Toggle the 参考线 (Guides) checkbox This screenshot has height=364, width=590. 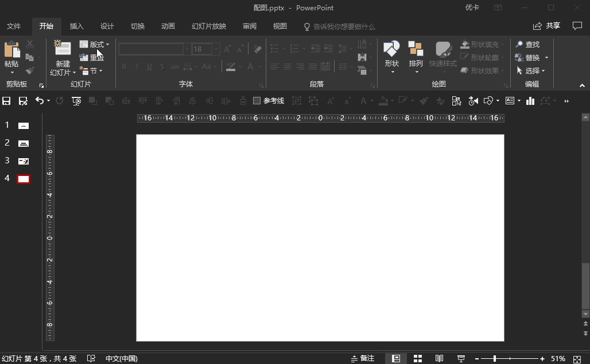(x=258, y=100)
